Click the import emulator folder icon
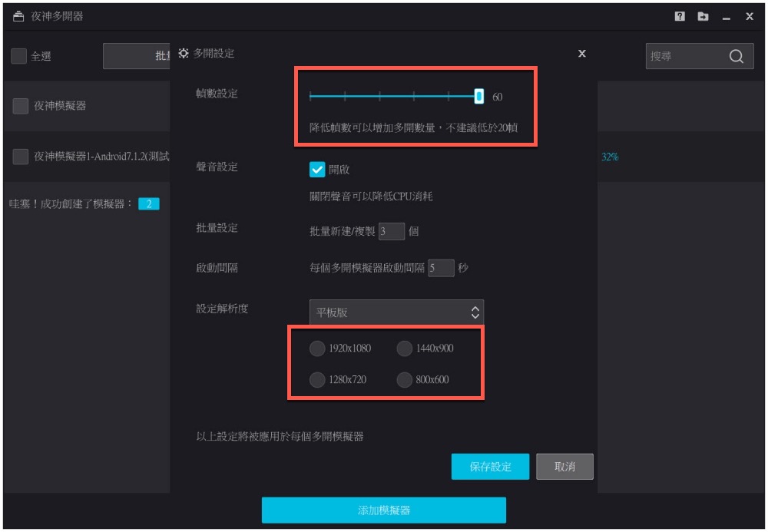Screen dimensions: 768x532 [x=703, y=16]
